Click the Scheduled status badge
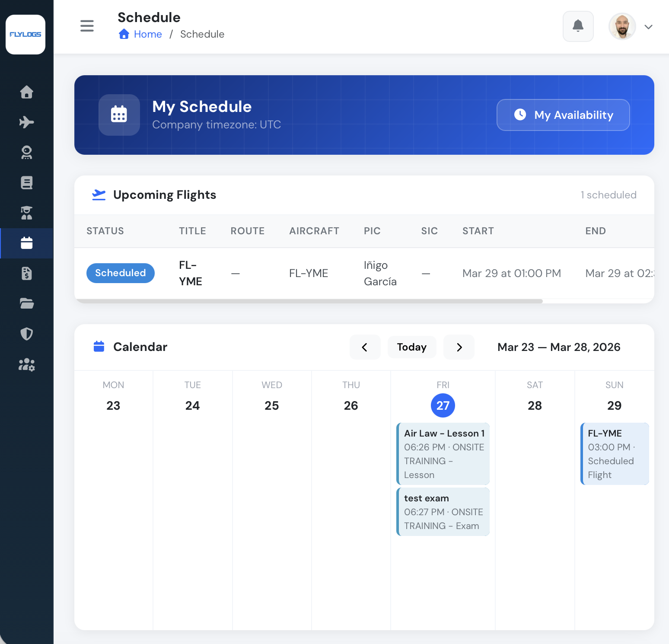 pos(121,273)
